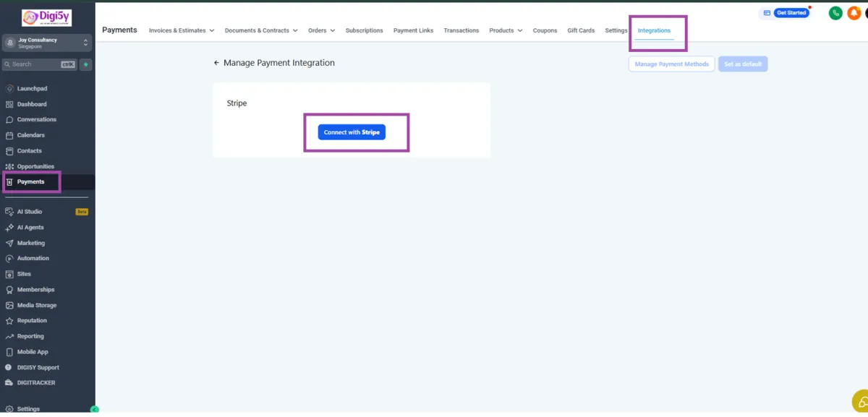Image resolution: width=868 pixels, height=417 pixels.
Task: Click the Digi5y logo
Action: (x=47, y=17)
